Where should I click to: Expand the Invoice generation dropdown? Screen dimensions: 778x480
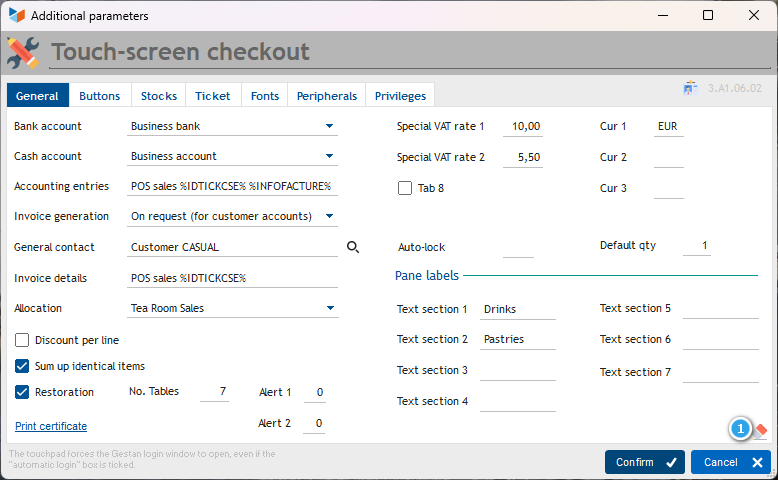pyautogui.click(x=329, y=216)
